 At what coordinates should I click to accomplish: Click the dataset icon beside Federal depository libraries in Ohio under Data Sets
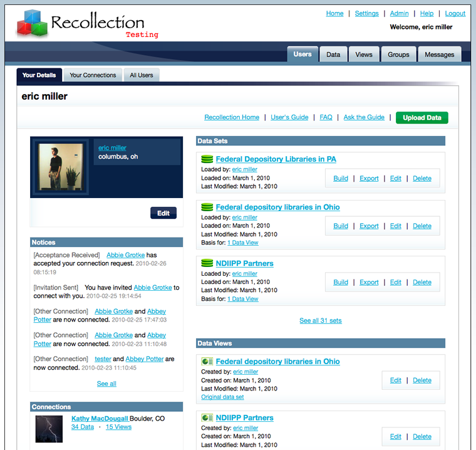(207, 207)
